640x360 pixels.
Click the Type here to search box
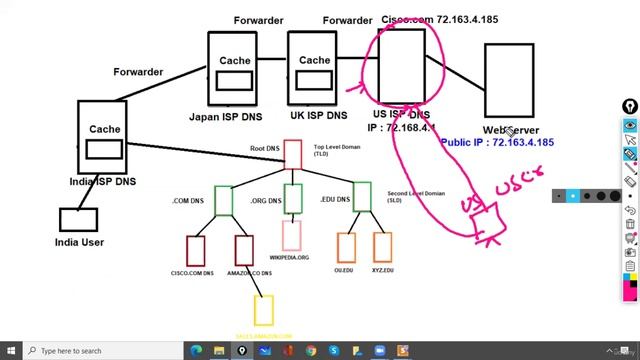(103, 351)
